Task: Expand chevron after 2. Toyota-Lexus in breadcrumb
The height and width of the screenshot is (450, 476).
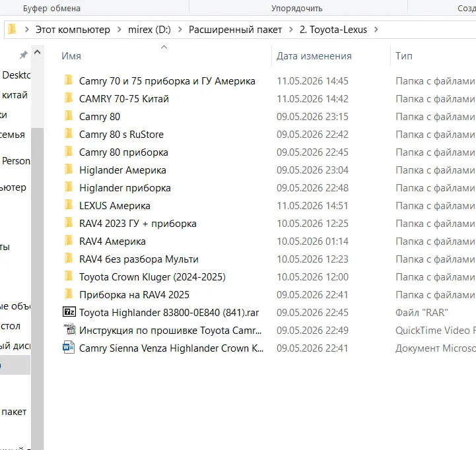Action: [x=376, y=30]
